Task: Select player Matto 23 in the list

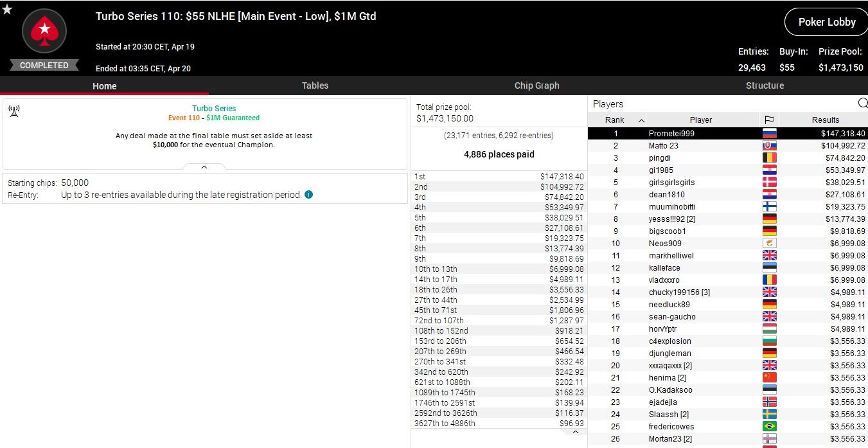Action: click(664, 146)
